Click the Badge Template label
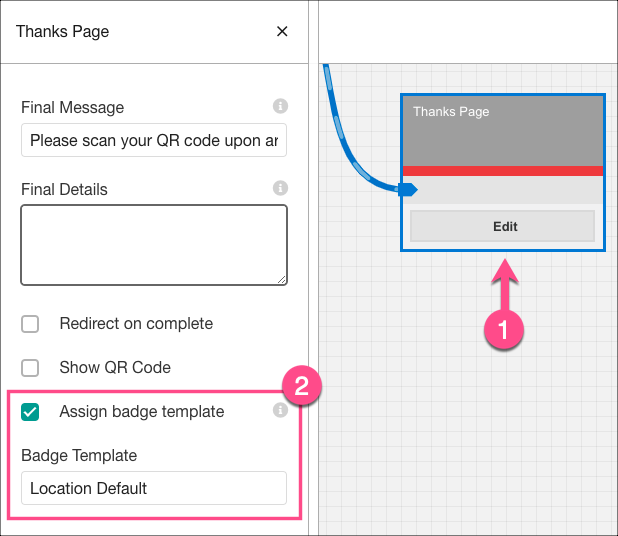Image resolution: width=618 pixels, height=536 pixels. tap(79, 455)
